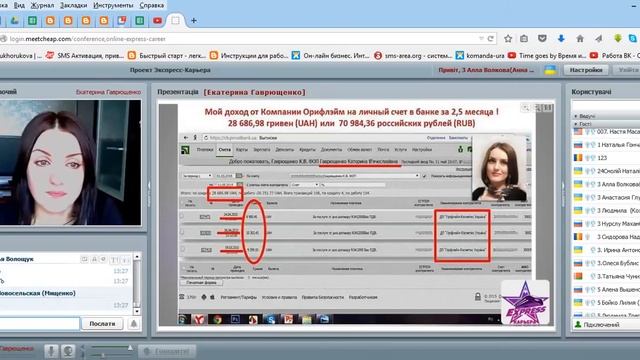Select user 3 Людмила in list
The image size is (640, 360).
click(x=607, y=211)
